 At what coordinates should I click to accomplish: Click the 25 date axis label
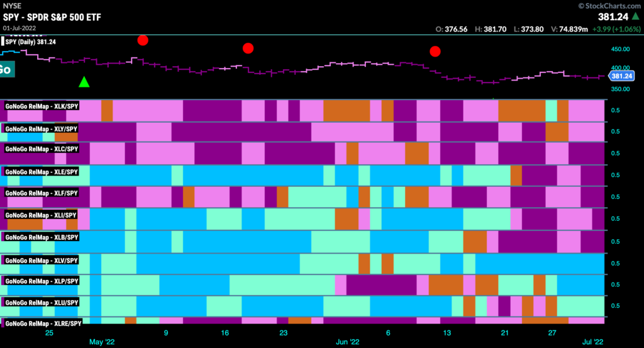(x=49, y=333)
